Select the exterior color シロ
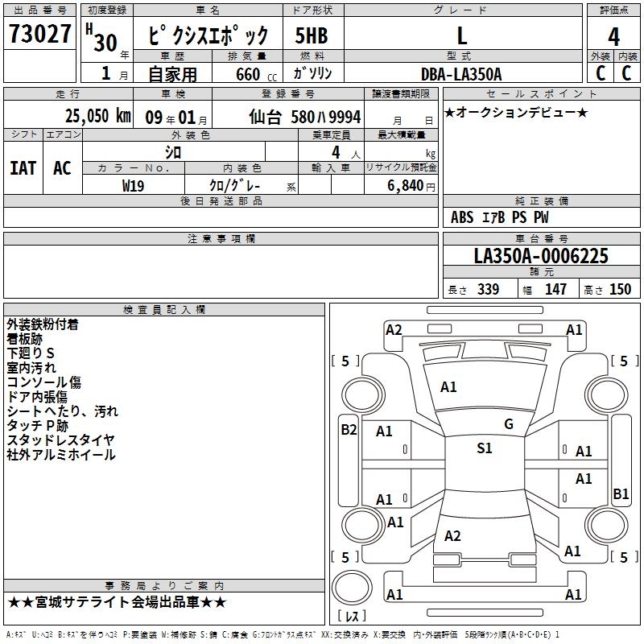 (x=173, y=152)
